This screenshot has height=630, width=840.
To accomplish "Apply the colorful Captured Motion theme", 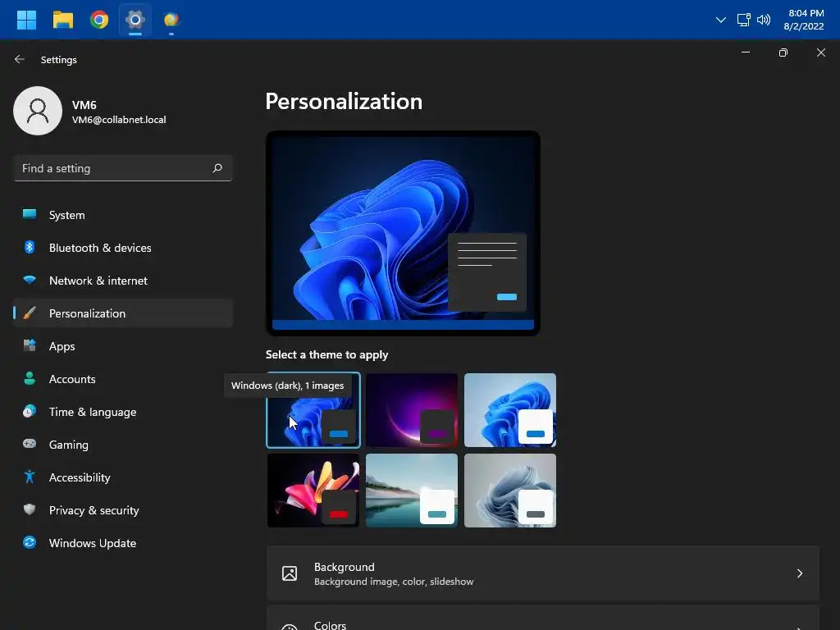I will point(313,491).
